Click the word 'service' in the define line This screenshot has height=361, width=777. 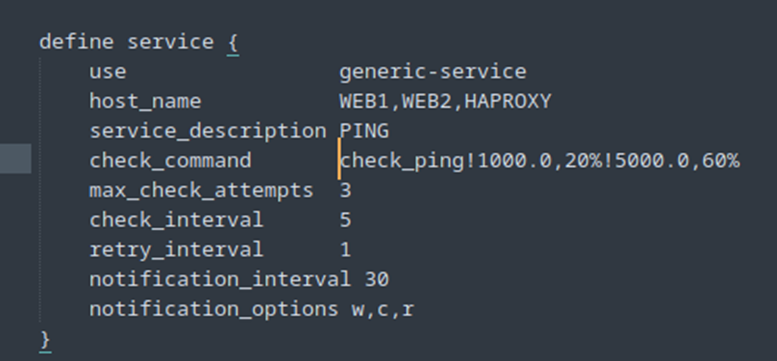(170, 42)
